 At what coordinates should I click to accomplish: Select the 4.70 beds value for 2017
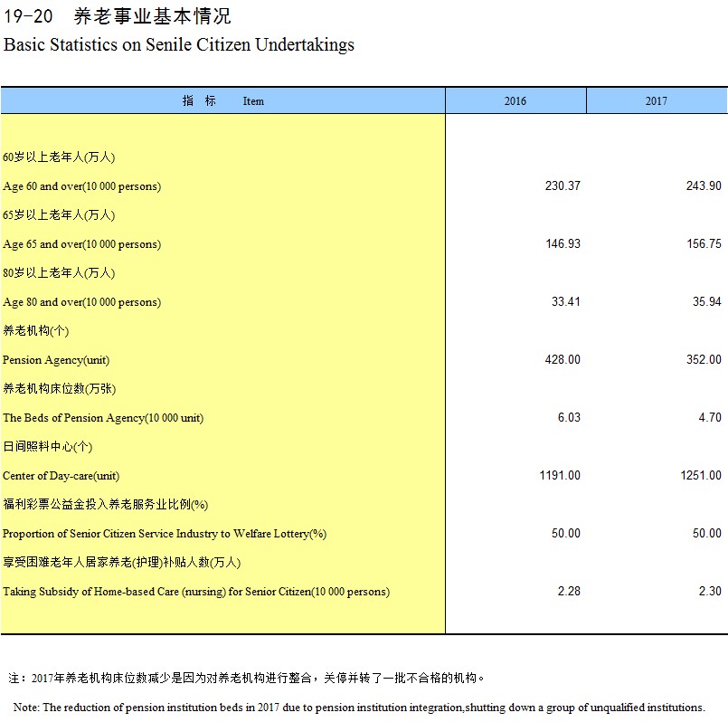(710, 418)
